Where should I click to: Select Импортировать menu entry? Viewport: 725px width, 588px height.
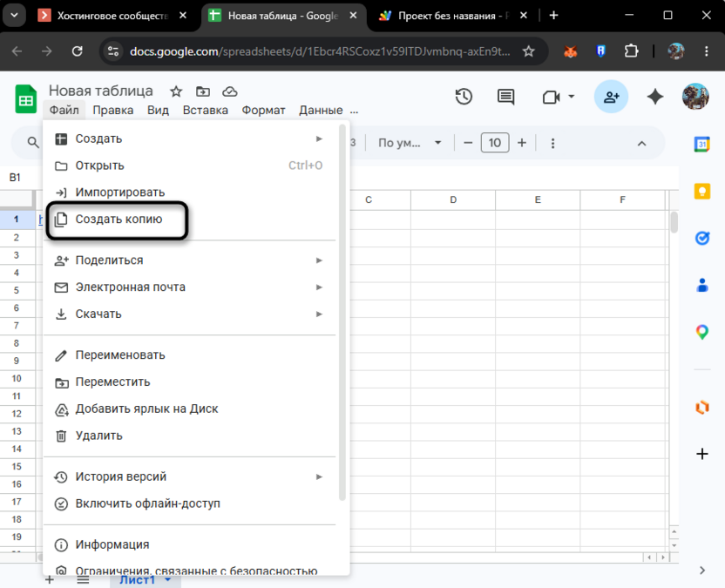189,193
